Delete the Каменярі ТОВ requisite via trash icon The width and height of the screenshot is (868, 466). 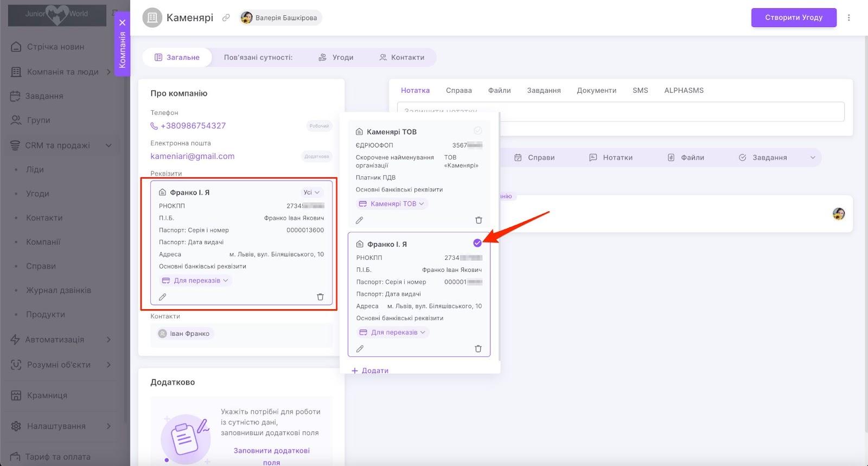[478, 220]
